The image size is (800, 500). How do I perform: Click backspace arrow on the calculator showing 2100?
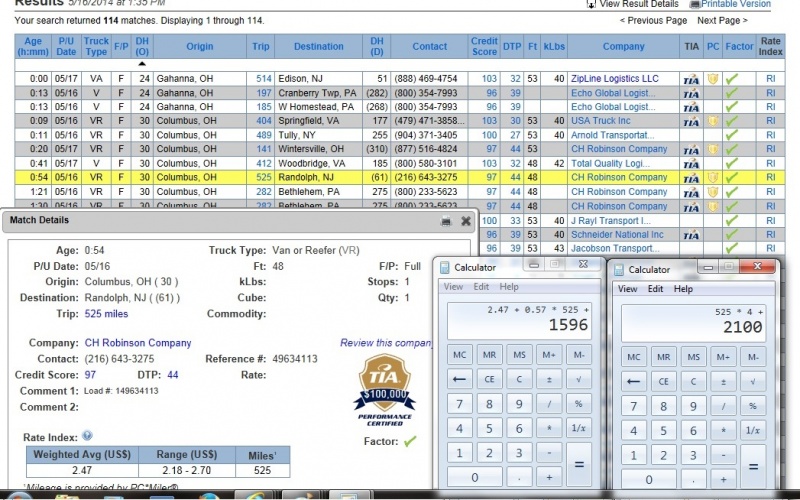tap(634, 381)
